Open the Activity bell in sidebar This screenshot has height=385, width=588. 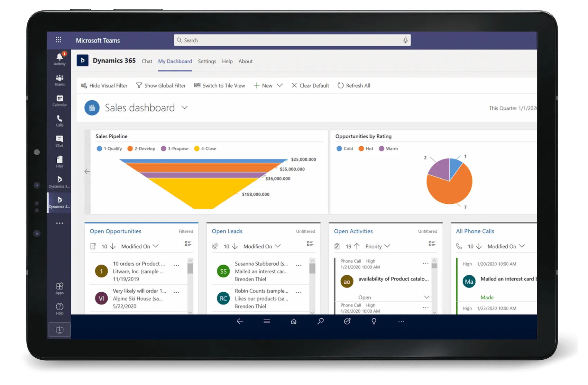click(x=59, y=58)
